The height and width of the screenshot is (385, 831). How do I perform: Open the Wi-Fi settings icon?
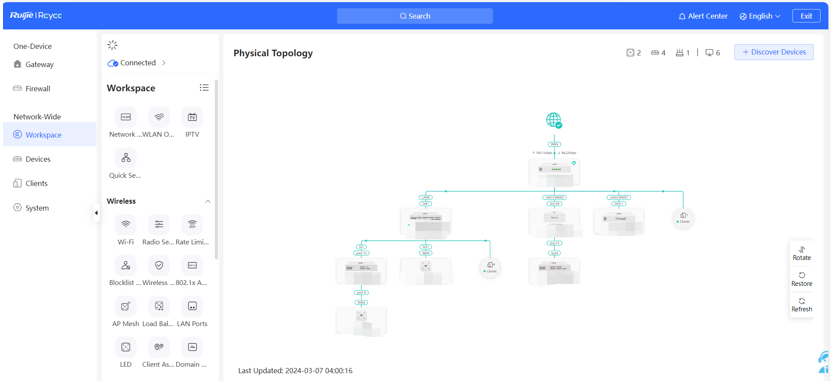[x=126, y=224]
